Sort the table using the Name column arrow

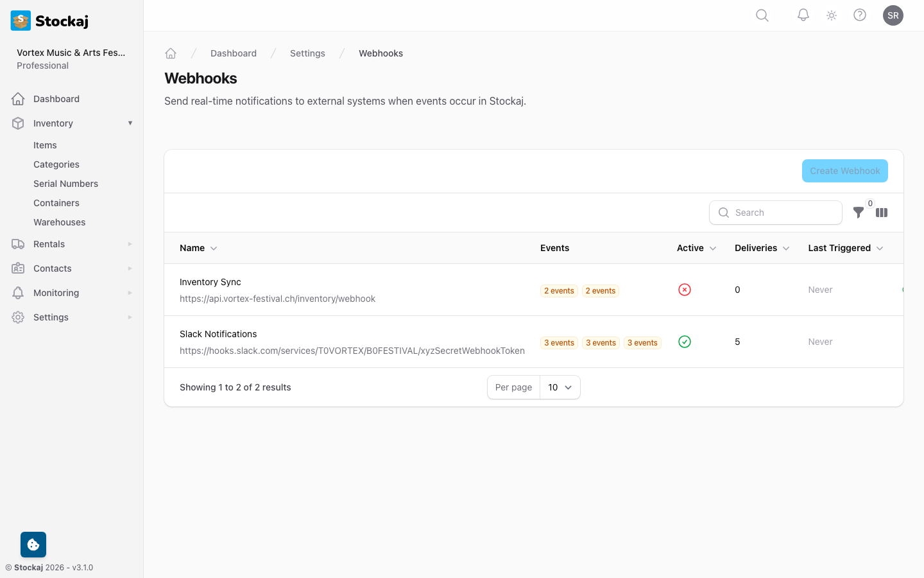pyautogui.click(x=213, y=248)
